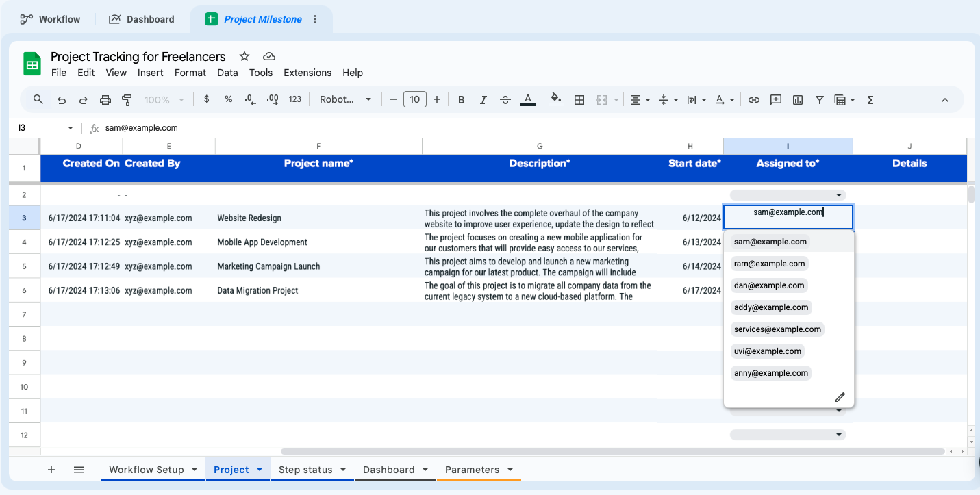Decrease font size with minus button
980x495 pixels.
pyautogui.click(x=393, y=100)
